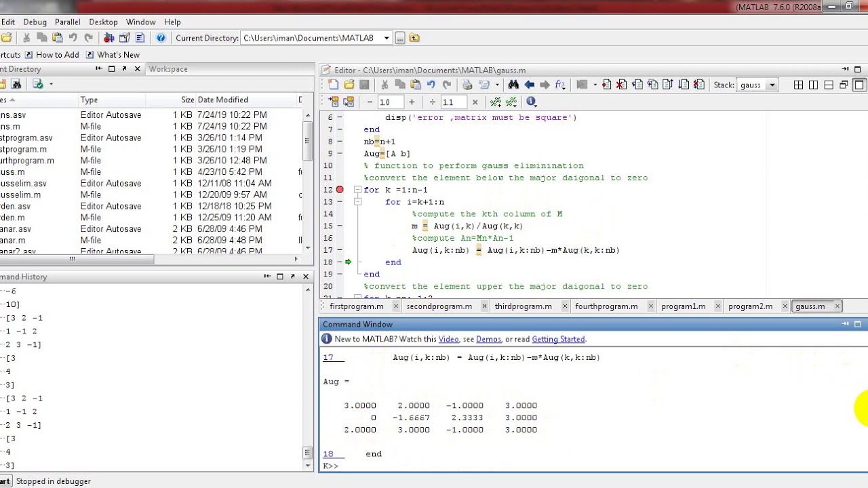
Task: Collapse the for i loop fold marker
Action: click(x=357, y=202)
